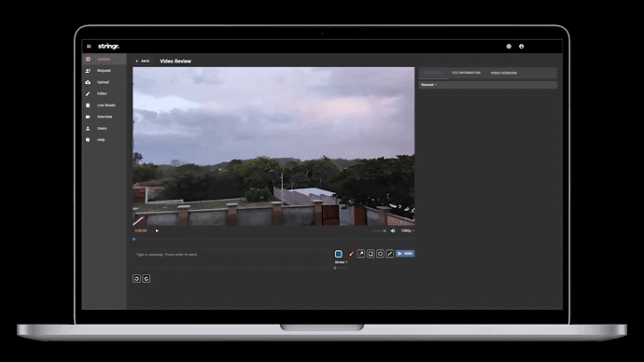Open the blue annotation color swatch
644x362 pixels.
339,254
